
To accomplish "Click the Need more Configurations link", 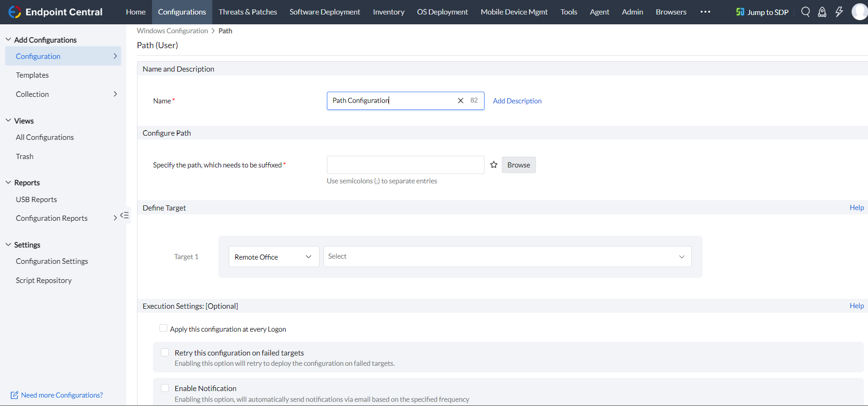I will pyautogui.click(x=62, y=395).
